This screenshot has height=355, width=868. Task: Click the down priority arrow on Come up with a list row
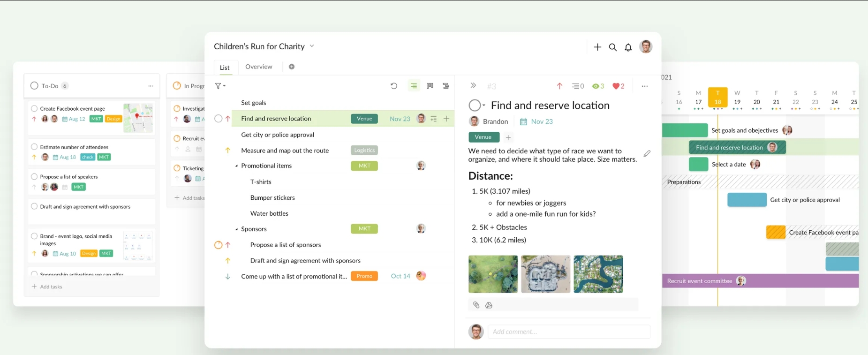(228, 277)
